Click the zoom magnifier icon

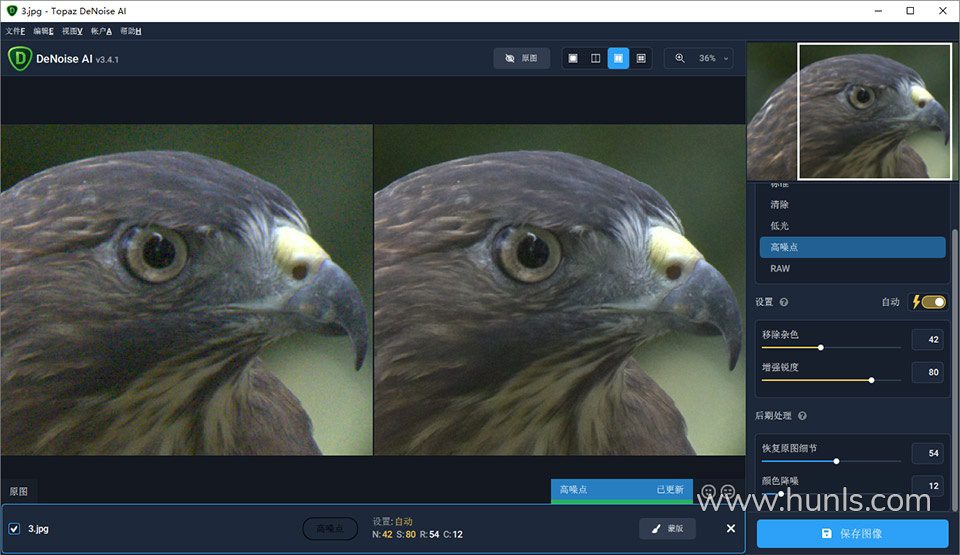point(680,58)
